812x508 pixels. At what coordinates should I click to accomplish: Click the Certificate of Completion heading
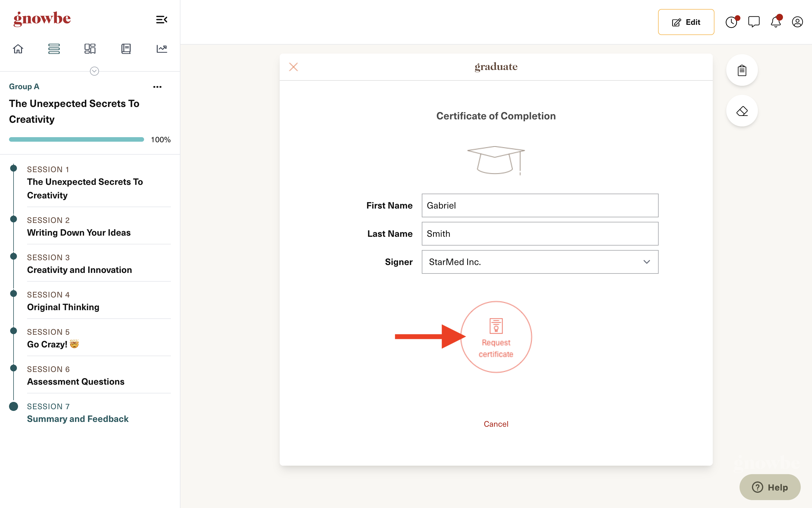(496, 116)
